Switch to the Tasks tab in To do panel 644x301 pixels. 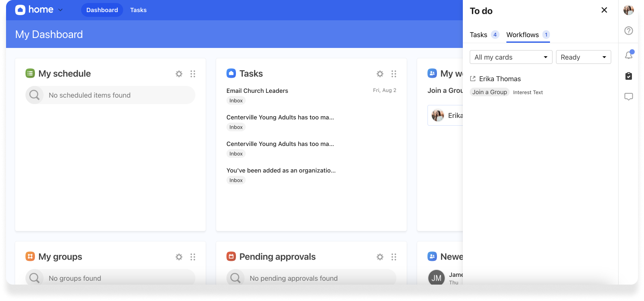(x=478, y=35)
